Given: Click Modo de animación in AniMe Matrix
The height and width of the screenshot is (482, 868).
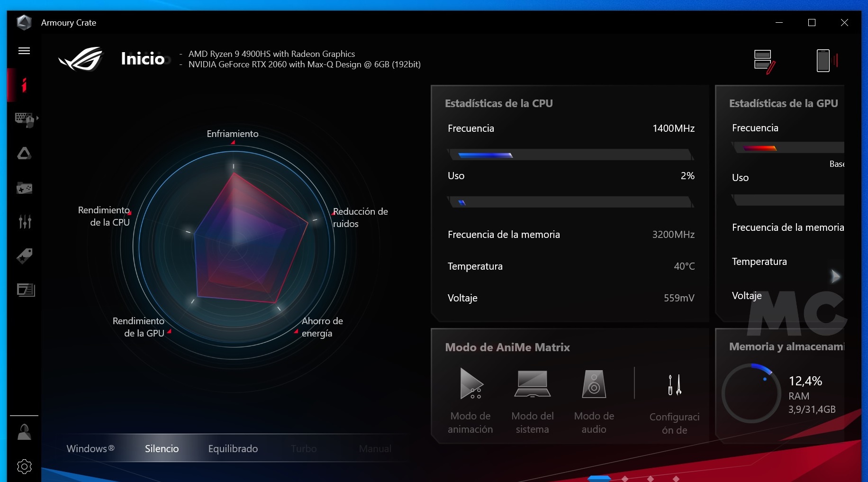Looking at the screenshot, I should point(470,400).
